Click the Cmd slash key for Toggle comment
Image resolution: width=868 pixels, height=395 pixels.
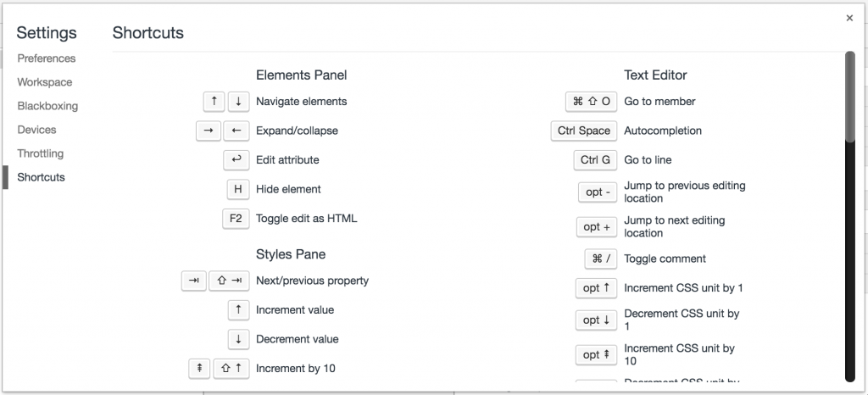(x=601, y=259)
